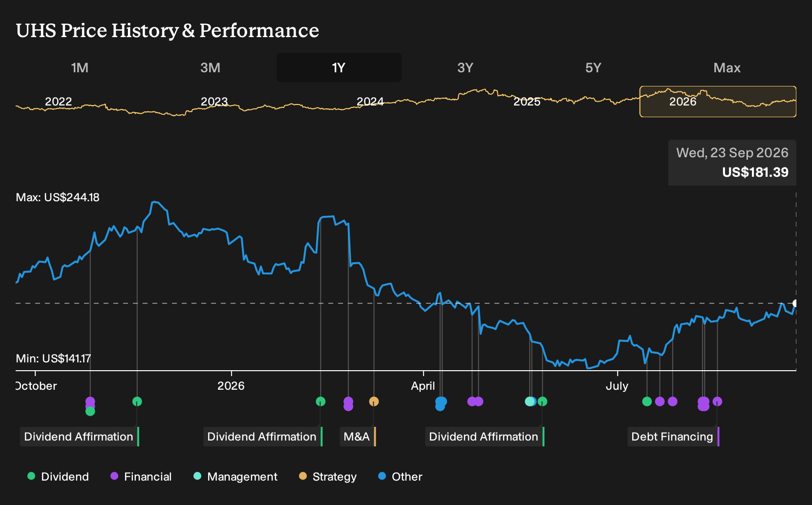Select the 3M time range tab
This screenshot has width=812, height=505.
[210, 68]
